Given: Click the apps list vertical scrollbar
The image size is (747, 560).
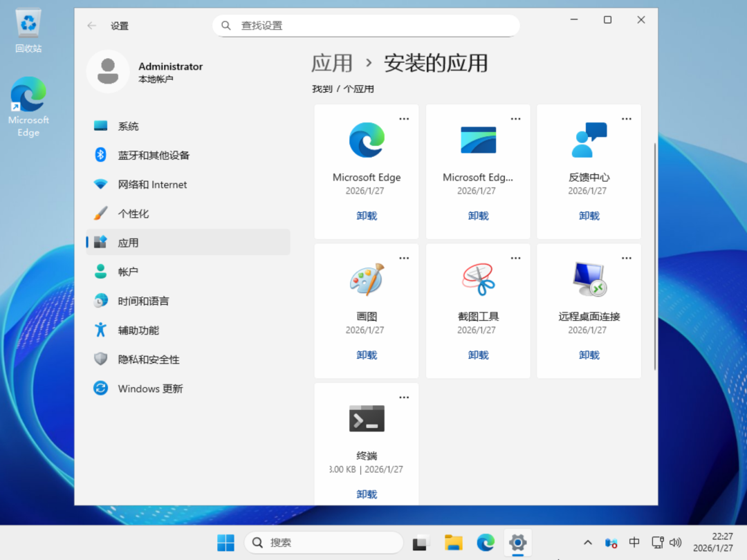Looking at the screenshot, I should pyautogui.click(x=654, y=256).
